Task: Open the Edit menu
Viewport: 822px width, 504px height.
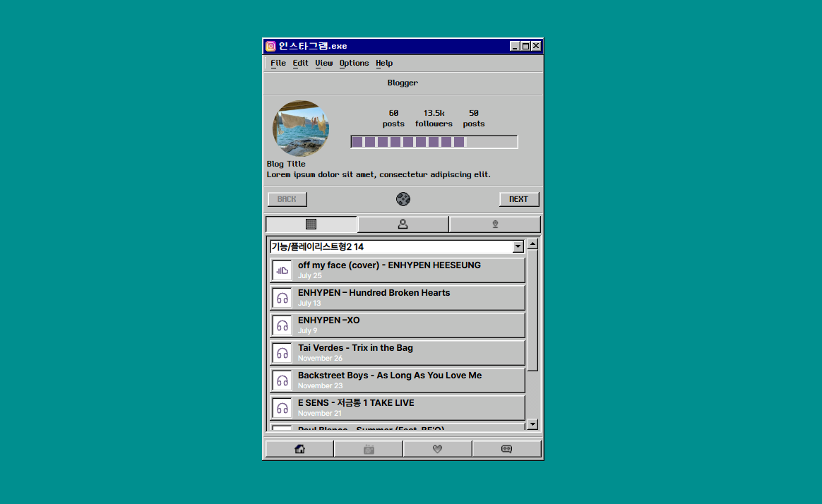Action: click(x=300, y=63)
